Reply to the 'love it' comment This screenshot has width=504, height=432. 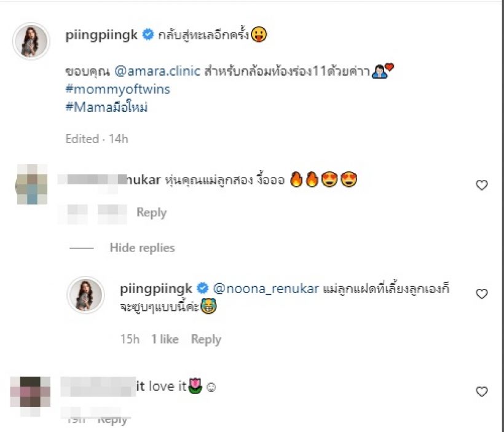pos(112,420)
